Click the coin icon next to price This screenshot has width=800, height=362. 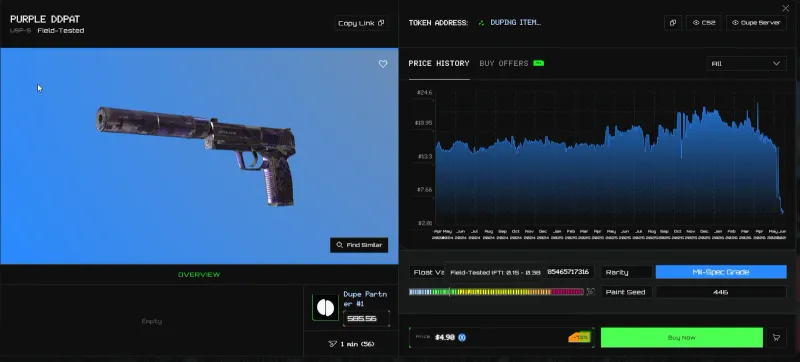[x=462, y=338]
